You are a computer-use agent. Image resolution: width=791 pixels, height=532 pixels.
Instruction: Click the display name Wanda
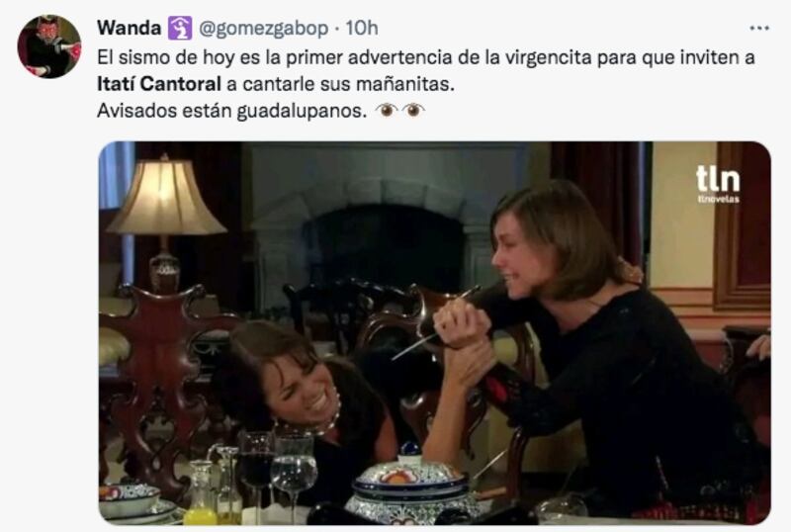tap(130, 28)
